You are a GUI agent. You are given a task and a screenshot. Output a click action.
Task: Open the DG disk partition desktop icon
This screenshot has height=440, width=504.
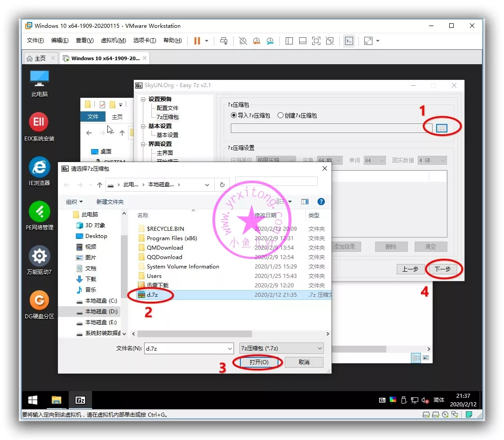coord(39,300)
